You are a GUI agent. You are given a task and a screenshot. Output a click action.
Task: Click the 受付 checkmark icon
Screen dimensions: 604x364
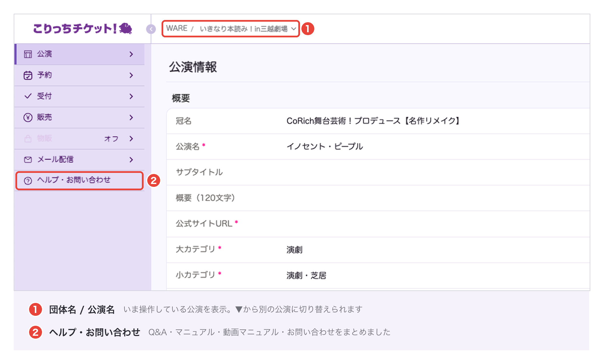point(28,96)
